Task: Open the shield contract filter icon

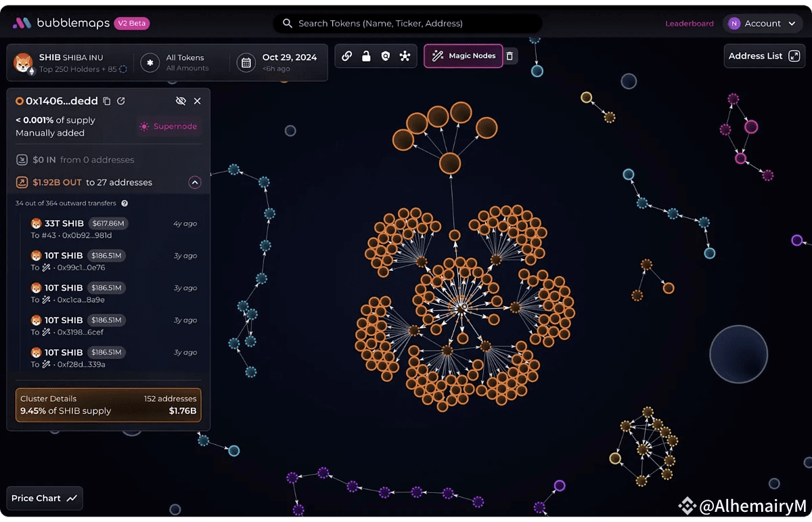Action: (x=386, y=56)
